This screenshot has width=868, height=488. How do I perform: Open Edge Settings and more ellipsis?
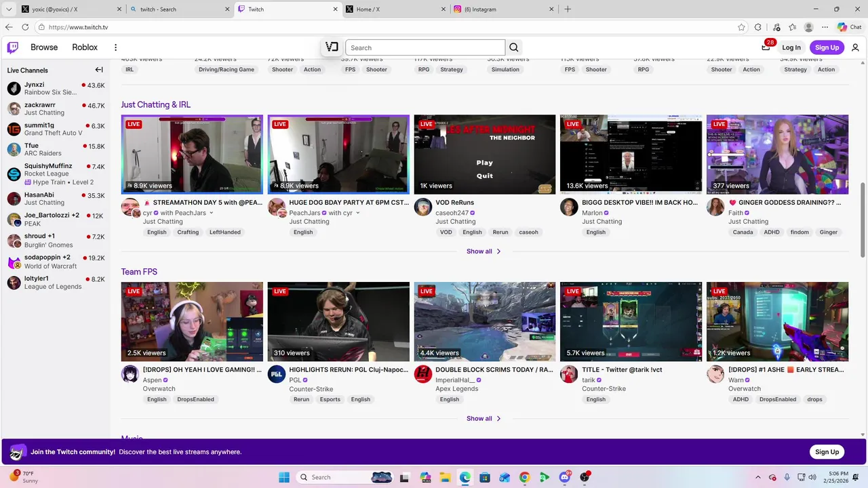[x=825, y=27]
